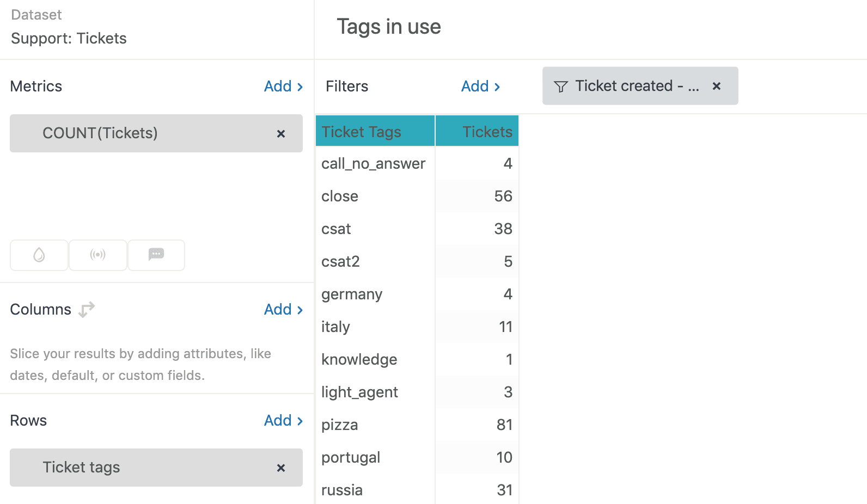Click the broadcast signal icon button
Image resolution: width=867 pixels, height=504 pixels.
(x=98, y=255)
